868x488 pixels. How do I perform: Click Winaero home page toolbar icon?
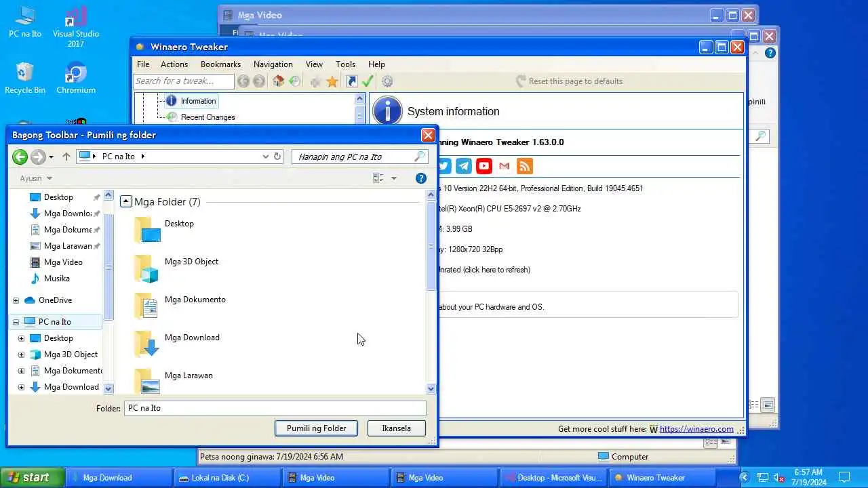click(278, 81)
